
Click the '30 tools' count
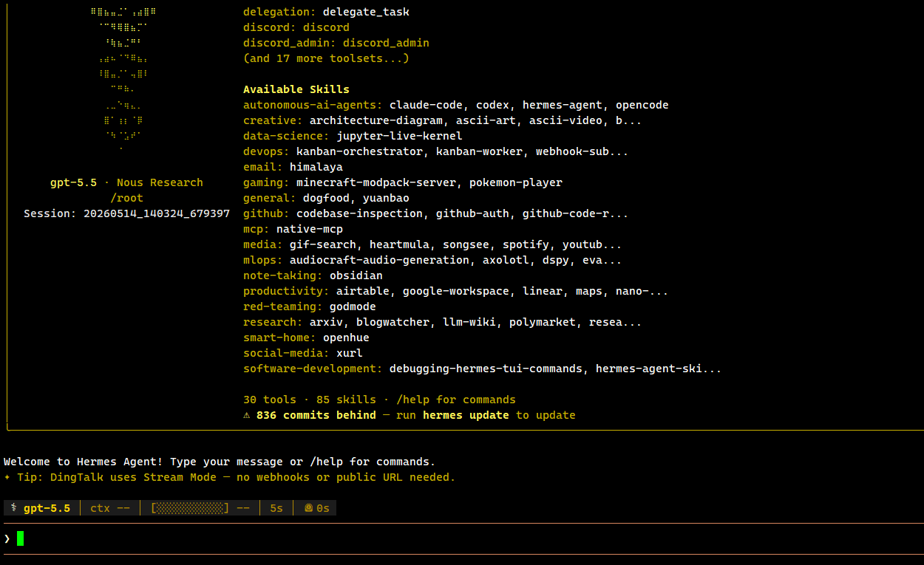tap(270, 400)
